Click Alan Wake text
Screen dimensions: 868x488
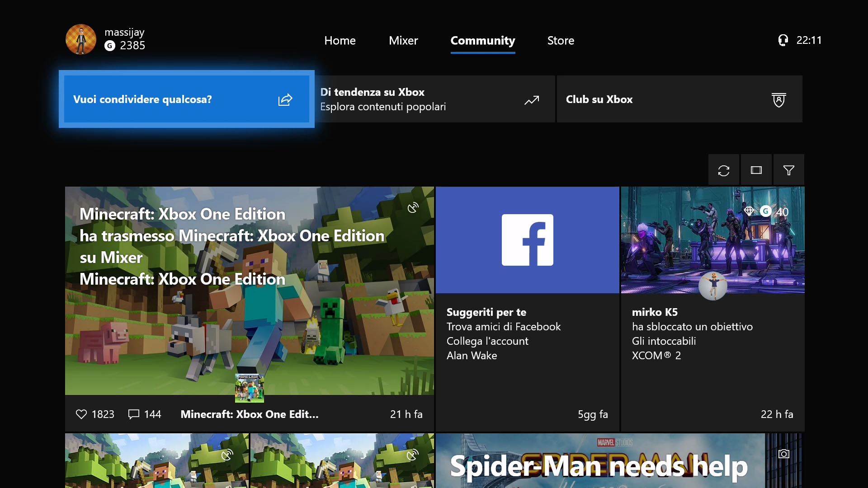(472, 356)
